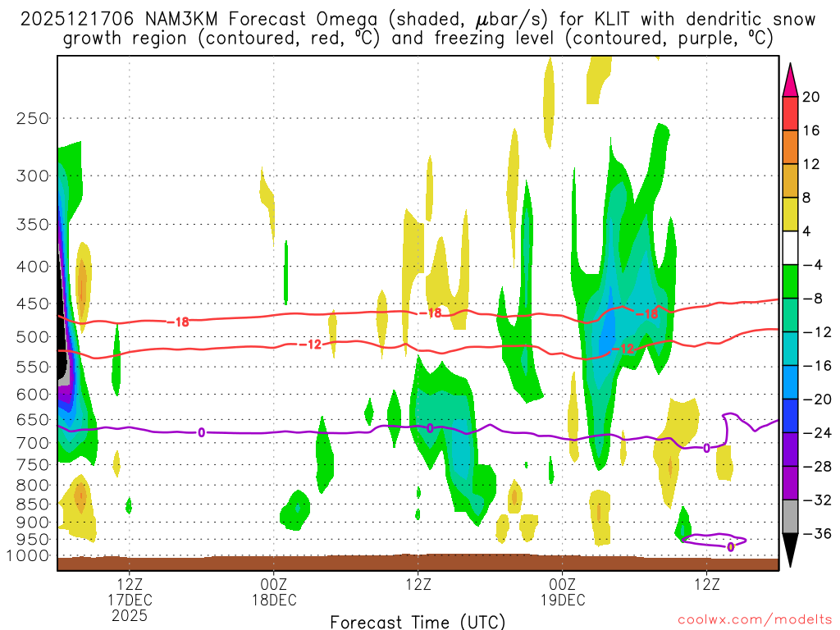Viewport: 840px width, 630px height.
Task: Click the green legend swatch between -4 and -8
Action: coord(790,282)
